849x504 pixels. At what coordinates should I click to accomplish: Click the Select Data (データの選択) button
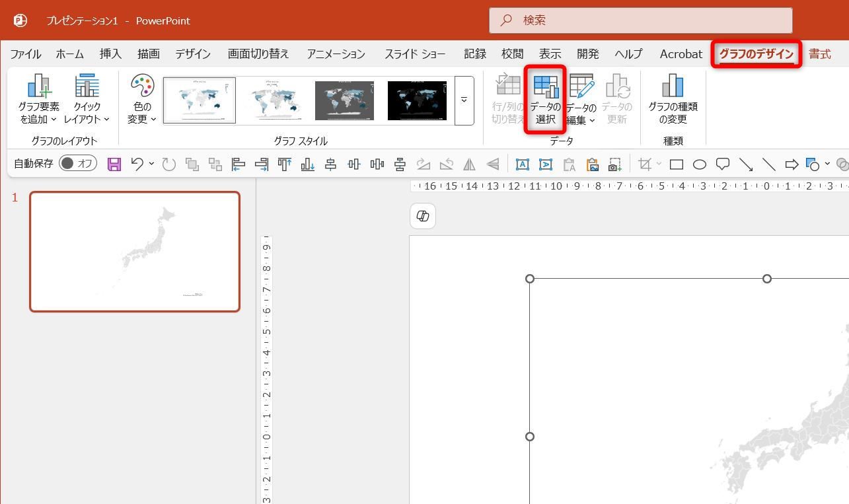pos(545,100)
